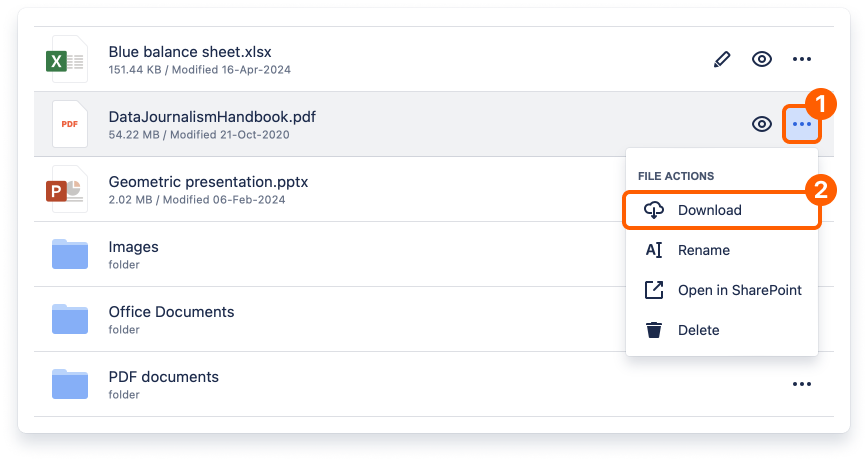
Task: Choose Rename in the file actions menu
Action: (703, 250)
